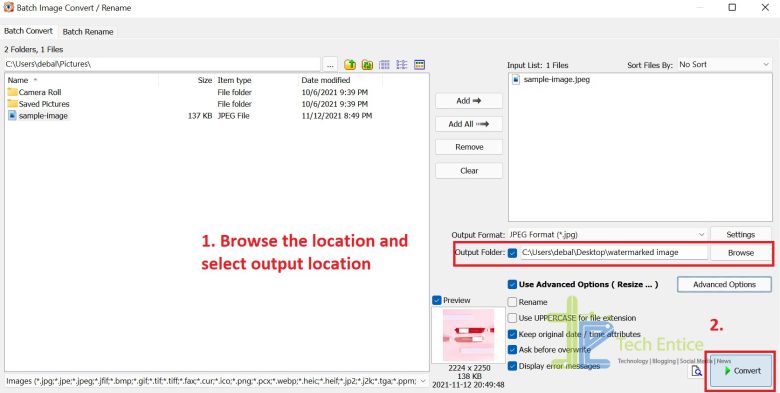Click the sample-image.jpeg icon in Input List
This screenshot has width=780, height=393.
click(x=516, y=79)
